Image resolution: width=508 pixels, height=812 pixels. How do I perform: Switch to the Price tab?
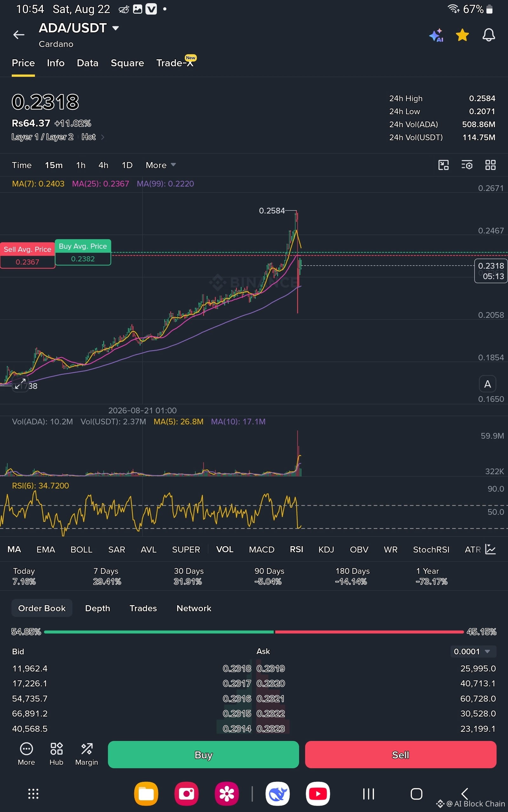pyautogui.click(x=23, y=63)
